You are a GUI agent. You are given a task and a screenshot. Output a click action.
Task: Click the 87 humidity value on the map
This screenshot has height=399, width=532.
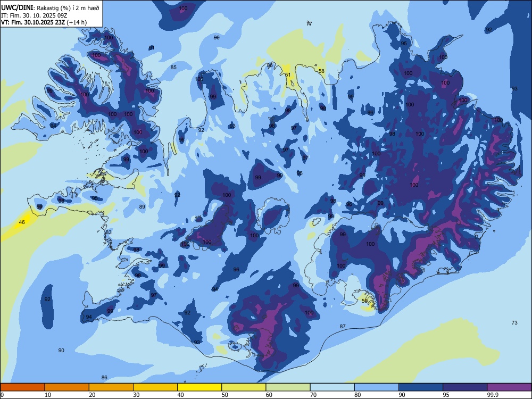[x=343, y=327]
